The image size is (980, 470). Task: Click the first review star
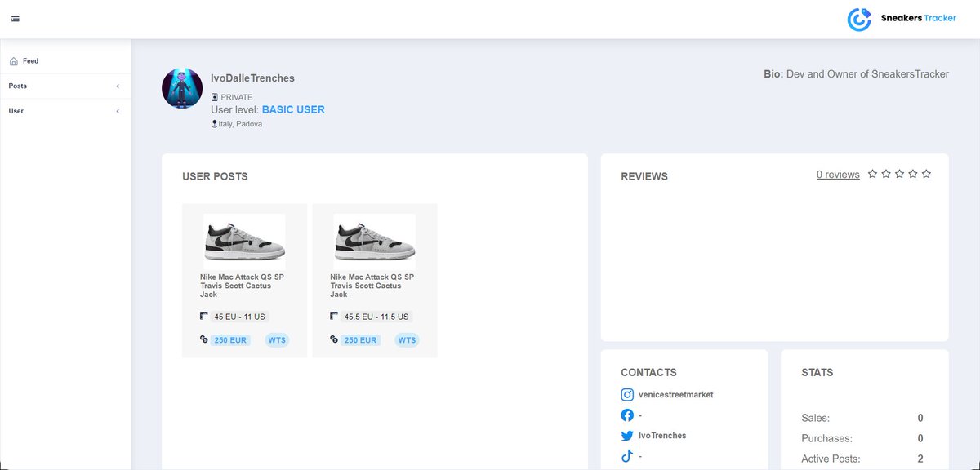(x=872, y=174)
